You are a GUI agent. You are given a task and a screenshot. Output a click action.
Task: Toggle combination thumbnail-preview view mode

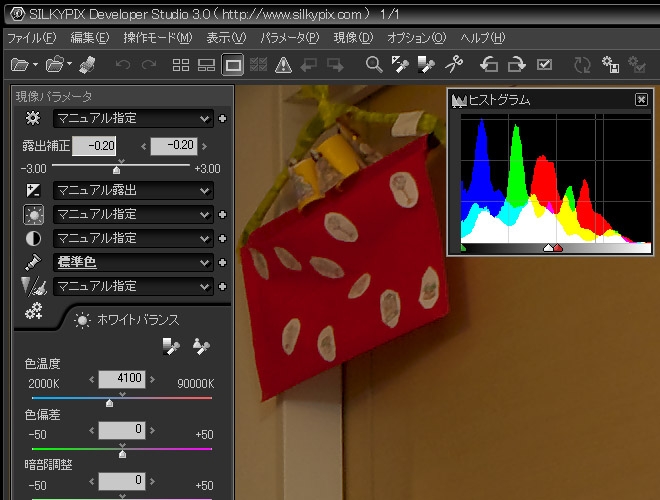point(207,65)
